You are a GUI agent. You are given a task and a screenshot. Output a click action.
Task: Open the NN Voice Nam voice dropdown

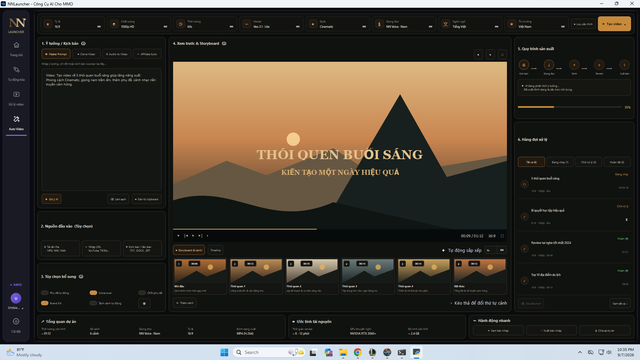[x=404, y=24]
